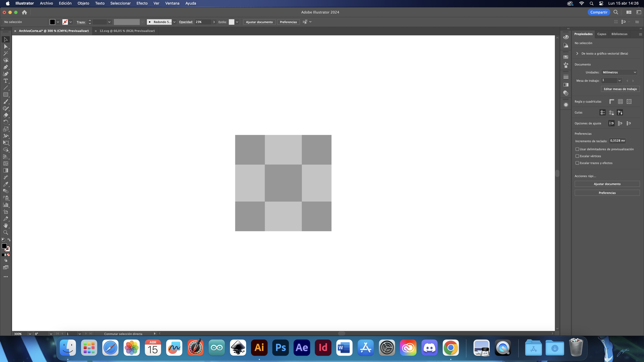This screenshot has width=644, height=362.
Task: Toggle transparency grid icon
Action: coord(629,102)
